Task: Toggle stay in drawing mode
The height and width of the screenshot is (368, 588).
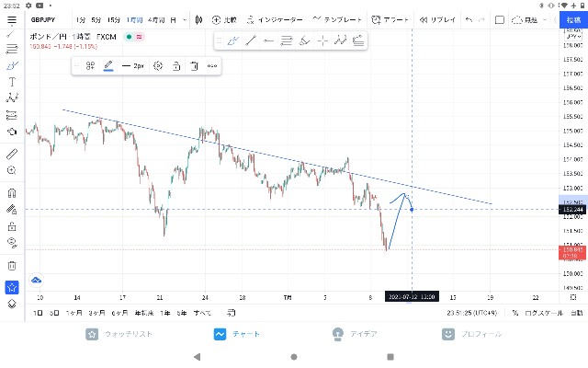Action: [x=12, y=210]
